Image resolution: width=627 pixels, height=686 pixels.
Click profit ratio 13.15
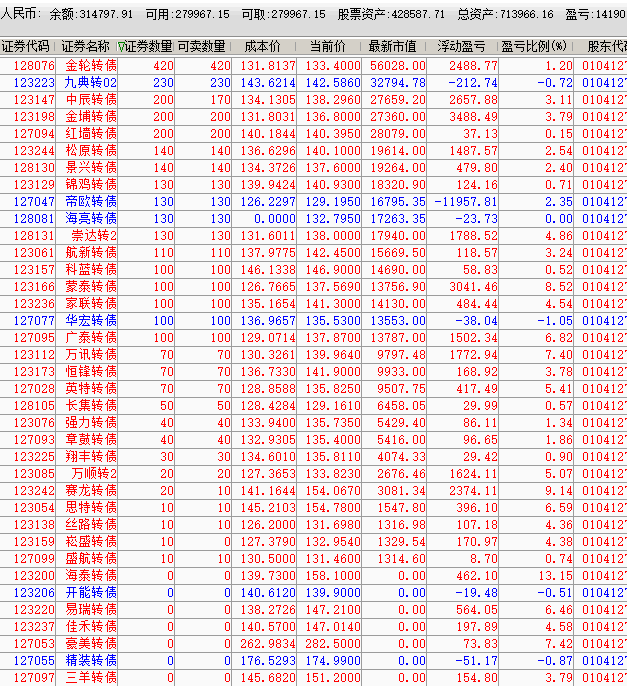(x=555, y=576)
